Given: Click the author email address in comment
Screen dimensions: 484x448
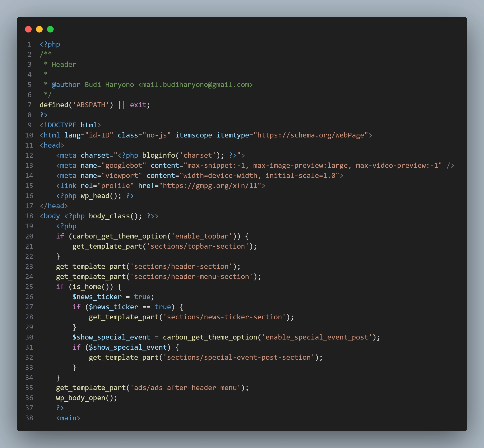Looking at the screenshot, I should coord(196,85).
